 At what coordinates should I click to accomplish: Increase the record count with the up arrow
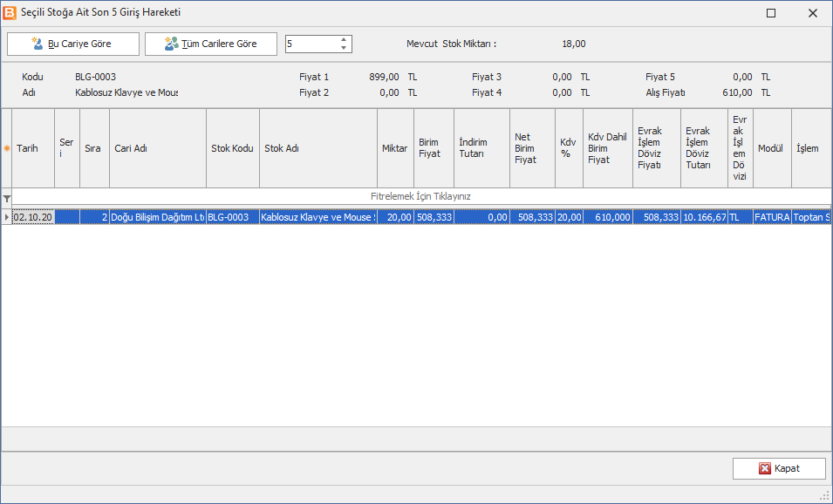(344, 39)
